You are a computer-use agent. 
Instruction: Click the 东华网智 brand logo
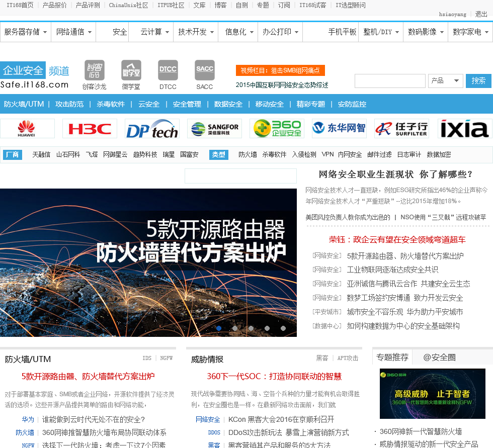tap(339, 129)
